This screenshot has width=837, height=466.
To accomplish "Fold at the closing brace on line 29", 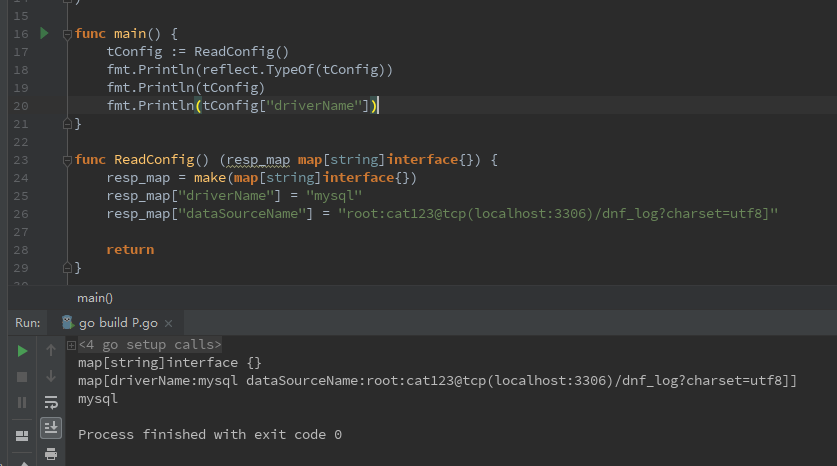I will point(67,267).
